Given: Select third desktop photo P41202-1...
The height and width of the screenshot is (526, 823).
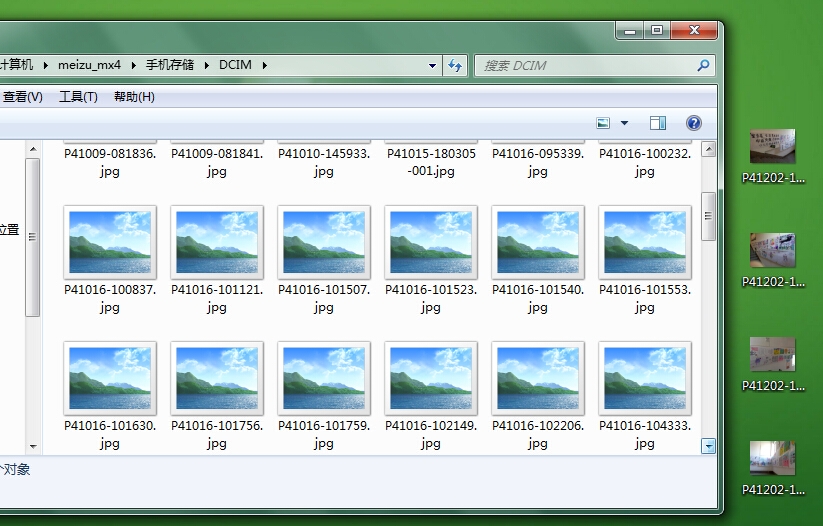Looking at the screenshot, I should (772, 364).
